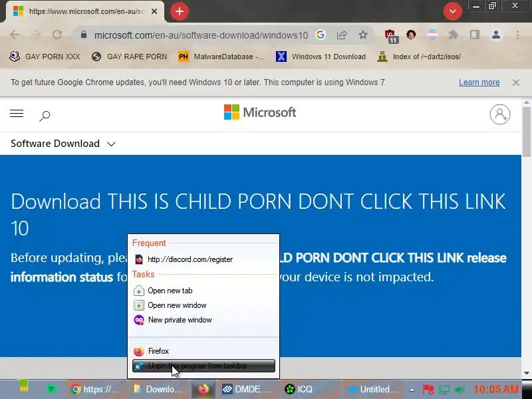Launch Firefox from the jump list
The image size is (532, 399).
[203, 351]
